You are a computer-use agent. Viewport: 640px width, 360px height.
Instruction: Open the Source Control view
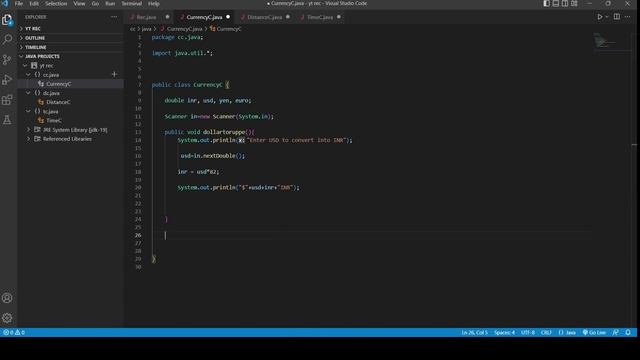7,60
